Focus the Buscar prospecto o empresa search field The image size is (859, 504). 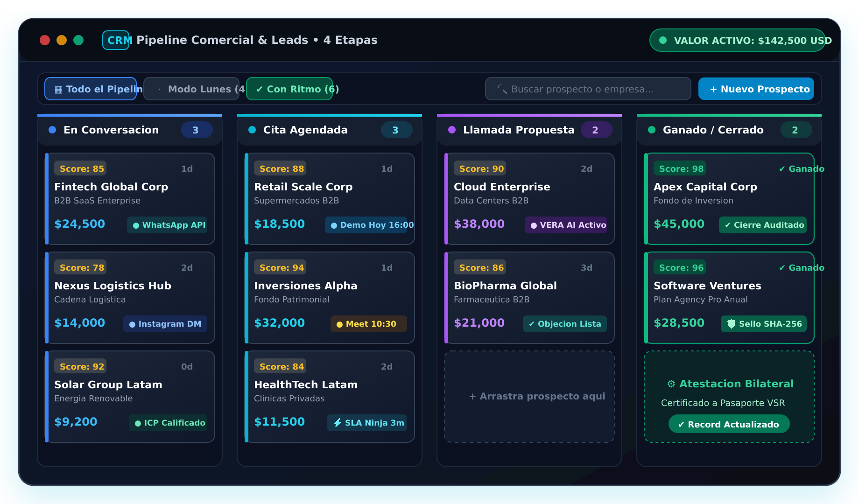(x=588, y=89)
